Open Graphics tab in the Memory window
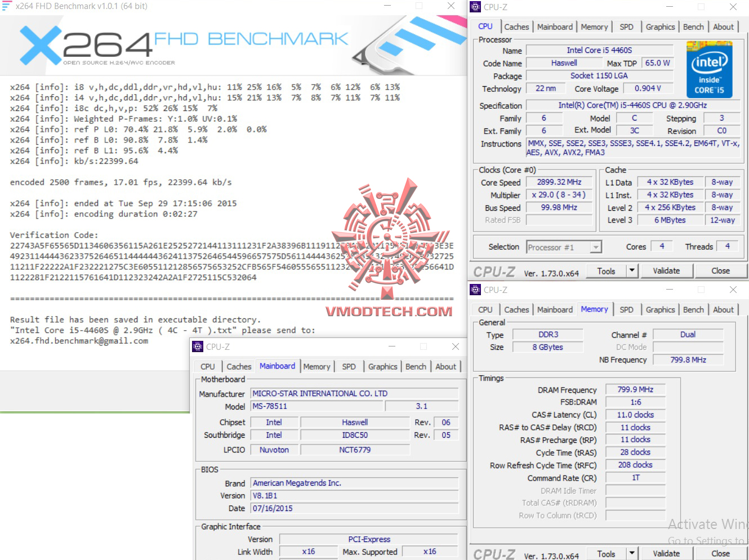 660,310
